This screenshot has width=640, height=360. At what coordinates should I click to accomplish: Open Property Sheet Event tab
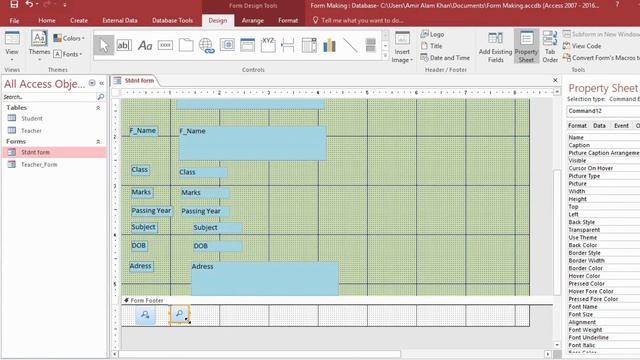(x=621, y=126)
